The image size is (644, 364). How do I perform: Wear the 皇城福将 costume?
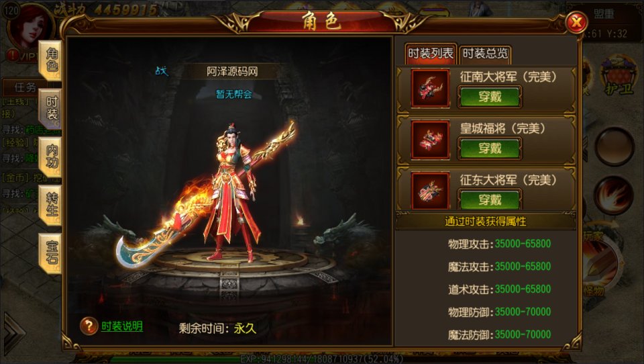tap(490, 148)
